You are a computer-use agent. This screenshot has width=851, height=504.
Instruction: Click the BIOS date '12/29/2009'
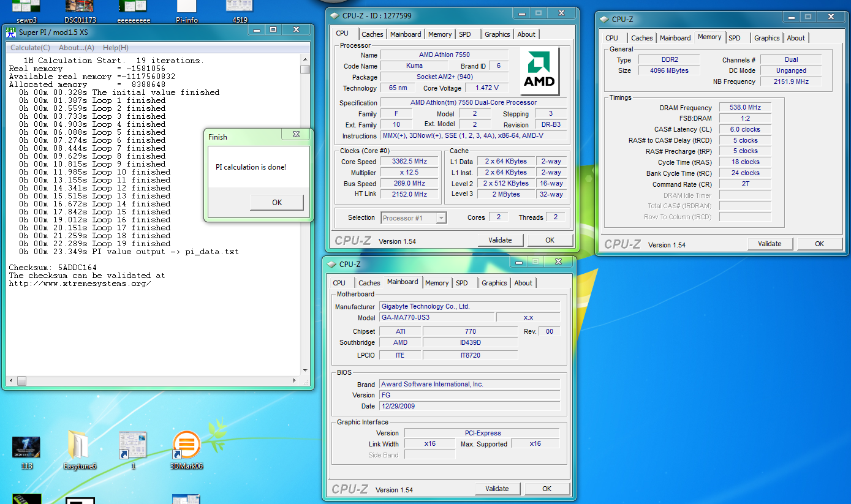coord(469,406)
